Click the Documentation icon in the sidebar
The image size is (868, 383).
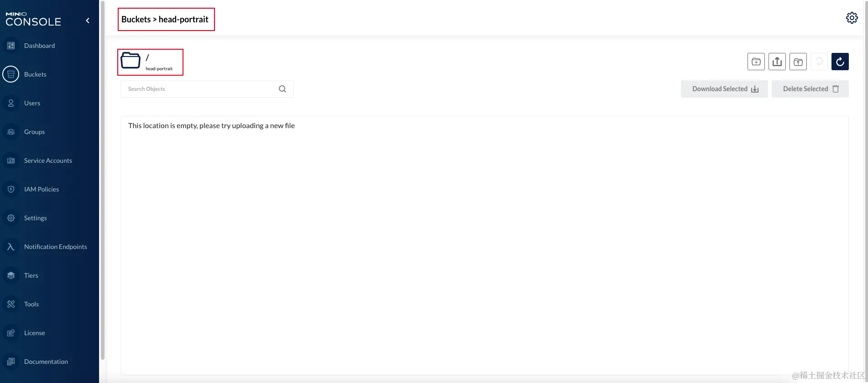(11, 362)
